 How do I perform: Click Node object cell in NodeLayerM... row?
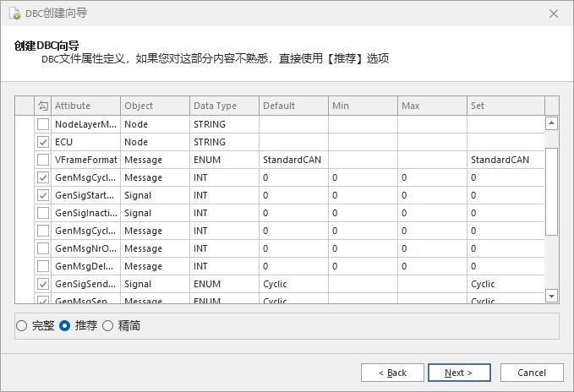[155, 124]
